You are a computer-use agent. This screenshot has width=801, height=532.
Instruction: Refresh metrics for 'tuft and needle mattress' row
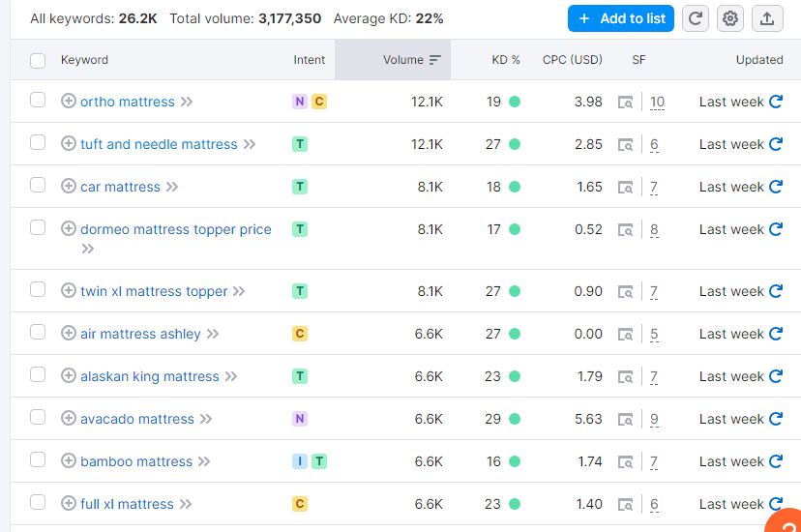tap(776, 144)
